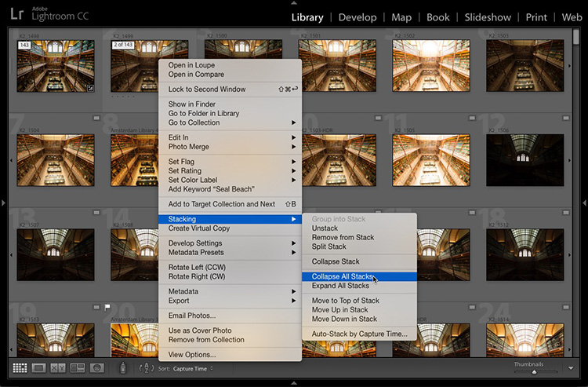
Task: Click the stack icon above photo K2_1513
Action: click(x=96, y=307)
